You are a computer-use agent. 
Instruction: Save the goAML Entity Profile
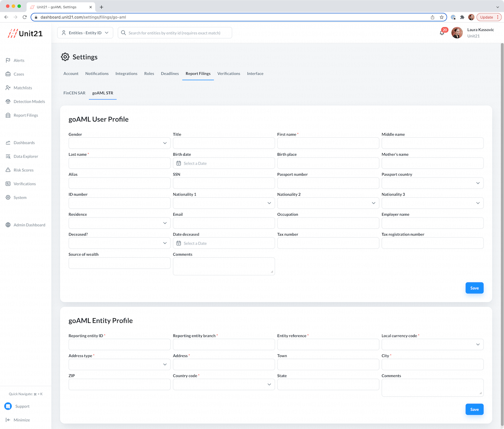coord(475,409)
